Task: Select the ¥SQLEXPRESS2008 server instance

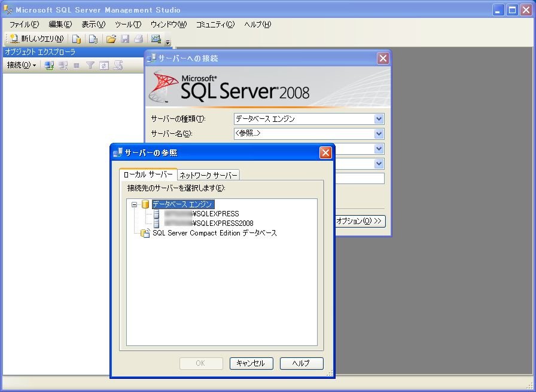Action: (x=209, y=223)
